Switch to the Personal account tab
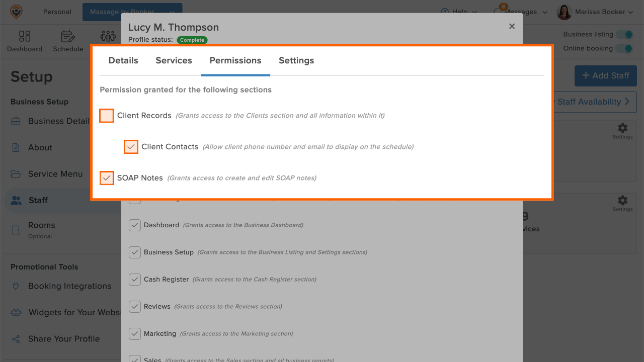 (57, 12)
